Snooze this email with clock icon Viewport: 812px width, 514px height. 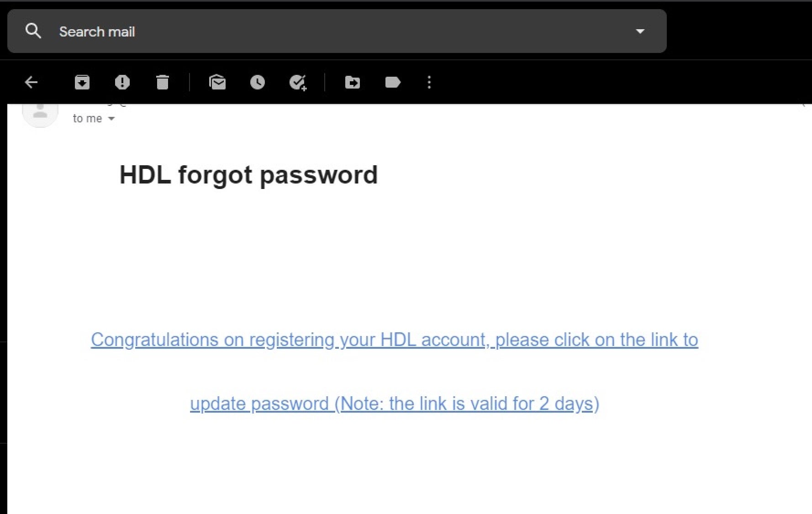[258, 82]
